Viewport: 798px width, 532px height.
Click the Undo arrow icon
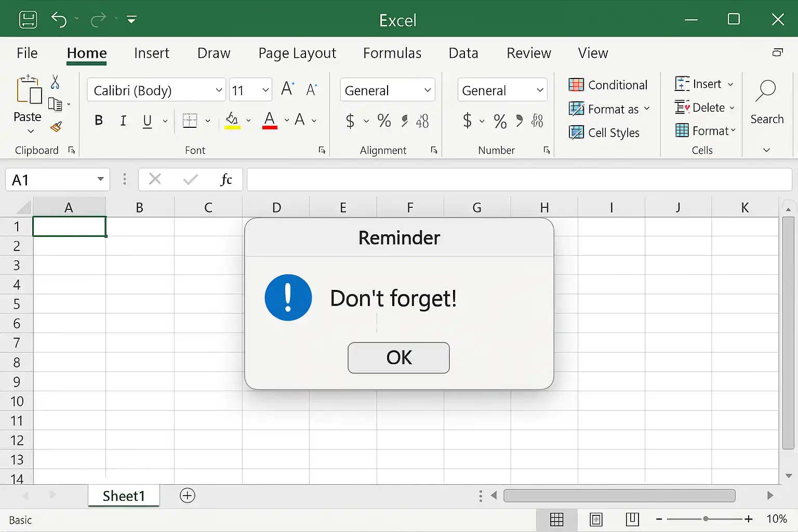tap(59, 20)
